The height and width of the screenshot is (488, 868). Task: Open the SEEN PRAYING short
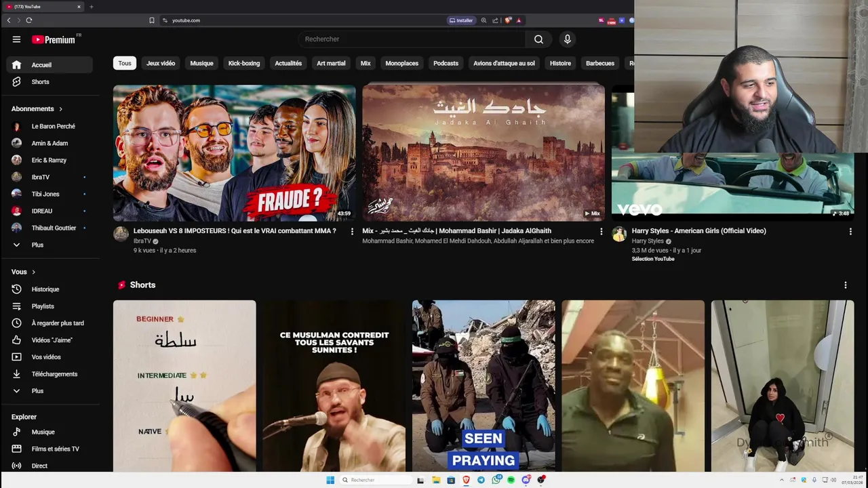point(484,386)
